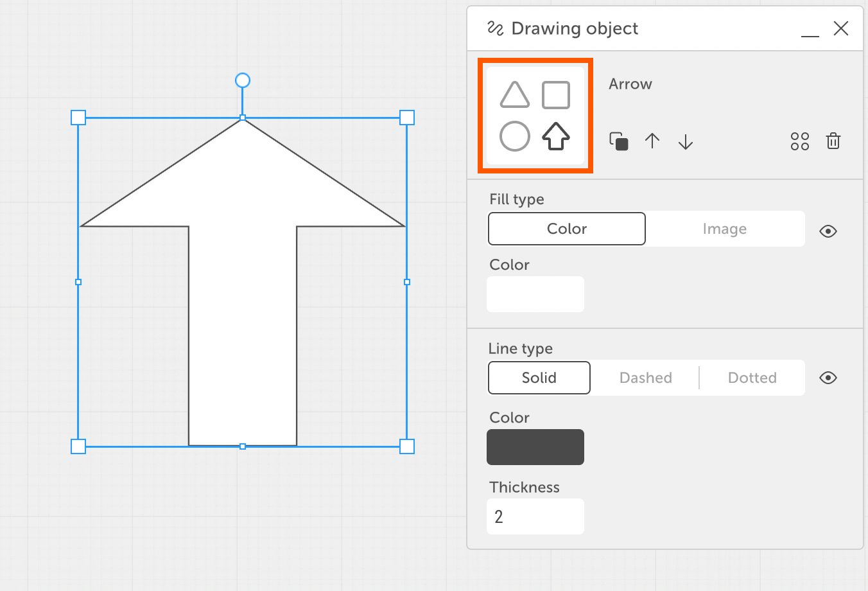The image size is (868, 591).
Task: Select the square shape icon
Action: [556, 95]
